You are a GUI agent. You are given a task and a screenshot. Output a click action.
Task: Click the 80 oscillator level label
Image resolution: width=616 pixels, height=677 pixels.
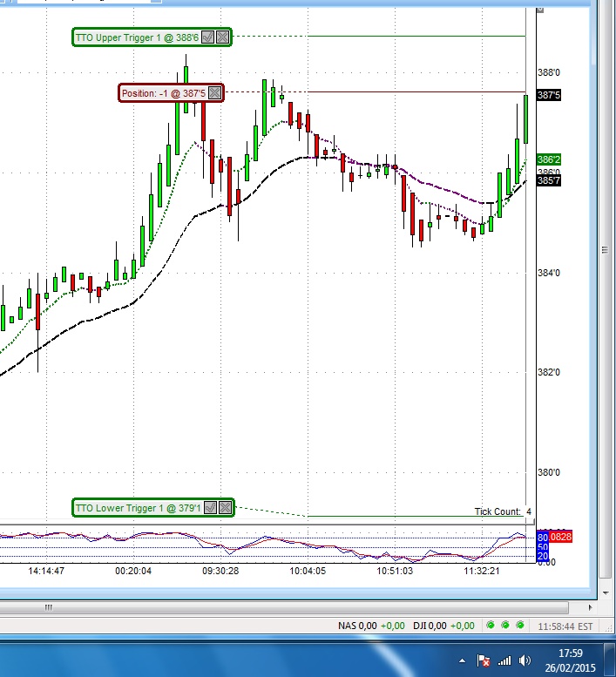click(x=543, y=538)
